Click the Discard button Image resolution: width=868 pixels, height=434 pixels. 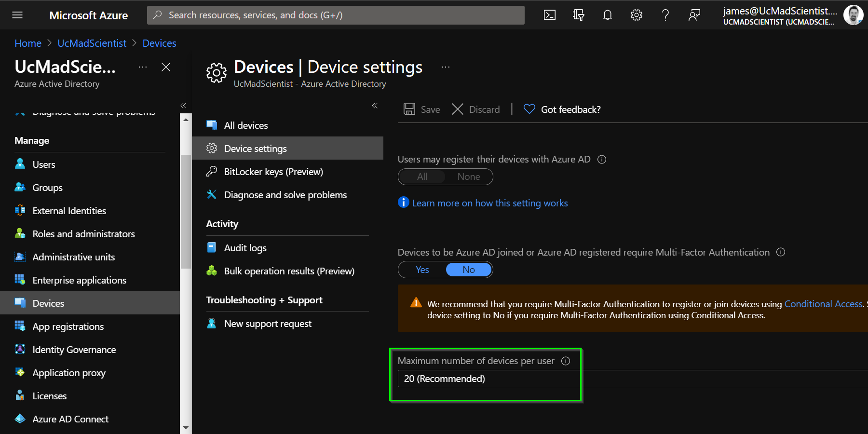(x=476, y=109)
